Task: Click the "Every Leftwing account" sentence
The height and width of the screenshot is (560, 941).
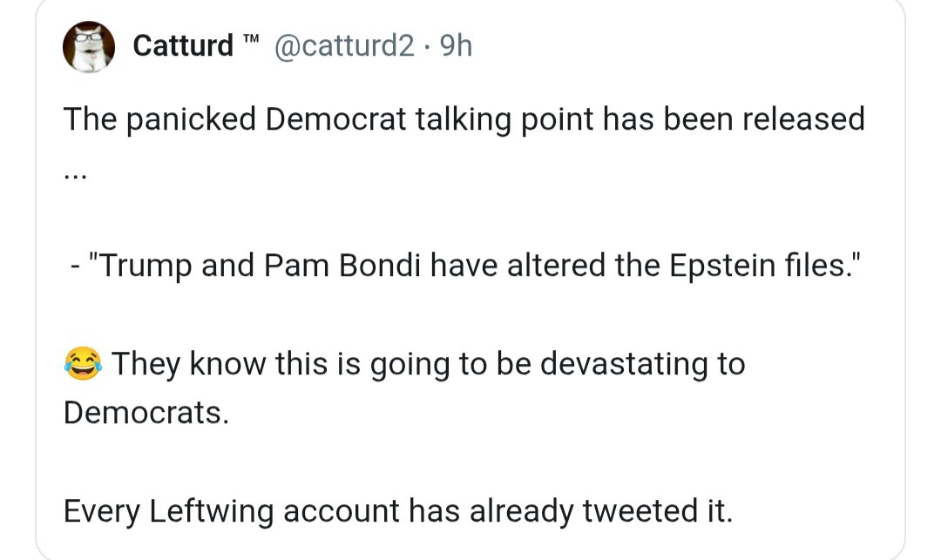Action: [x=398, y=510]
